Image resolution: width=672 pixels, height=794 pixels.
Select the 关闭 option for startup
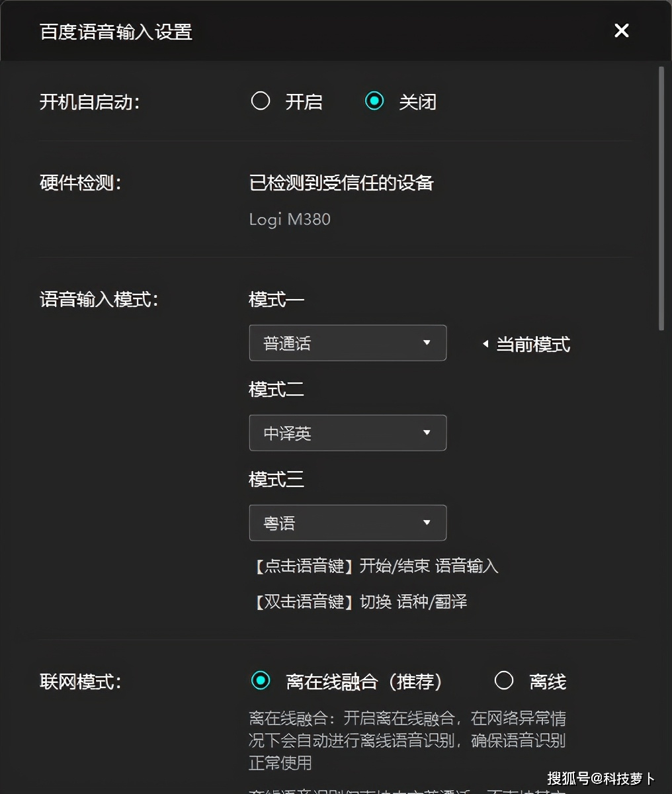(x=374, y=101)
